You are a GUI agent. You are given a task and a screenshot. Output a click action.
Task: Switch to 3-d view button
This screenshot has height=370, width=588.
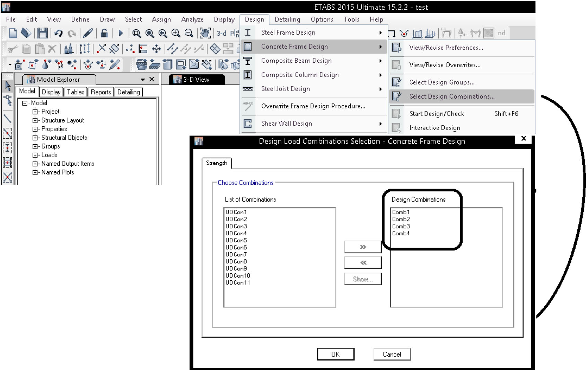pyautogui.click(x=221, y=33)
